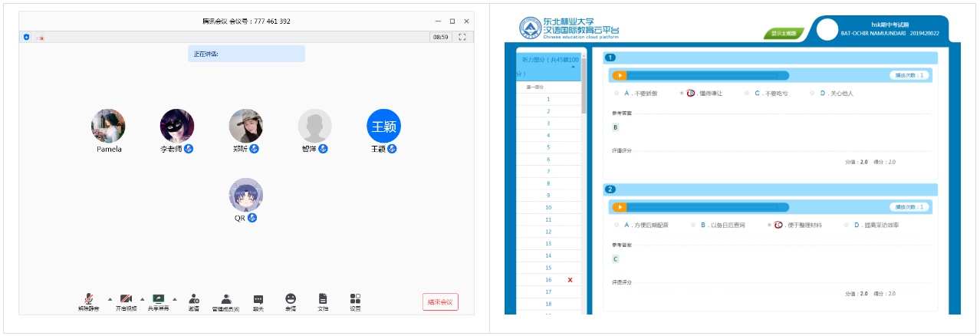The image size is (980, 336).
Task: Open 管理成员 member management panel
Action: (x=225, y=300)
